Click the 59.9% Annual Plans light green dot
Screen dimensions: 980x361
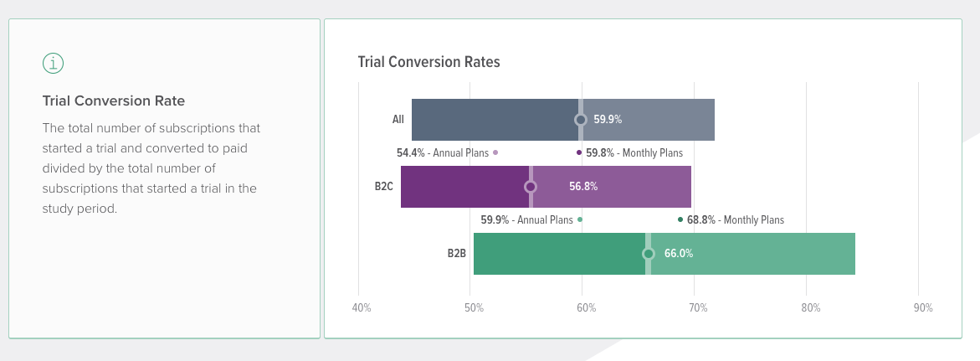click(x=580, y=219)
